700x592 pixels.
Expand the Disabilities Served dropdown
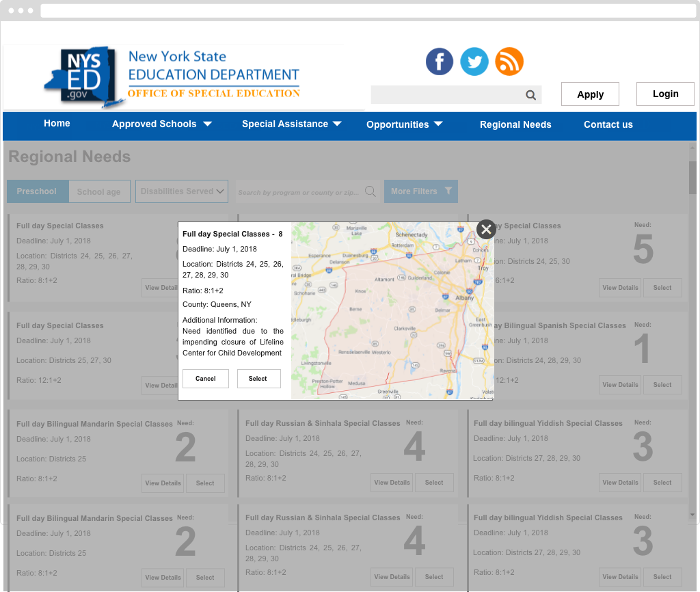[x=182, y=191]
